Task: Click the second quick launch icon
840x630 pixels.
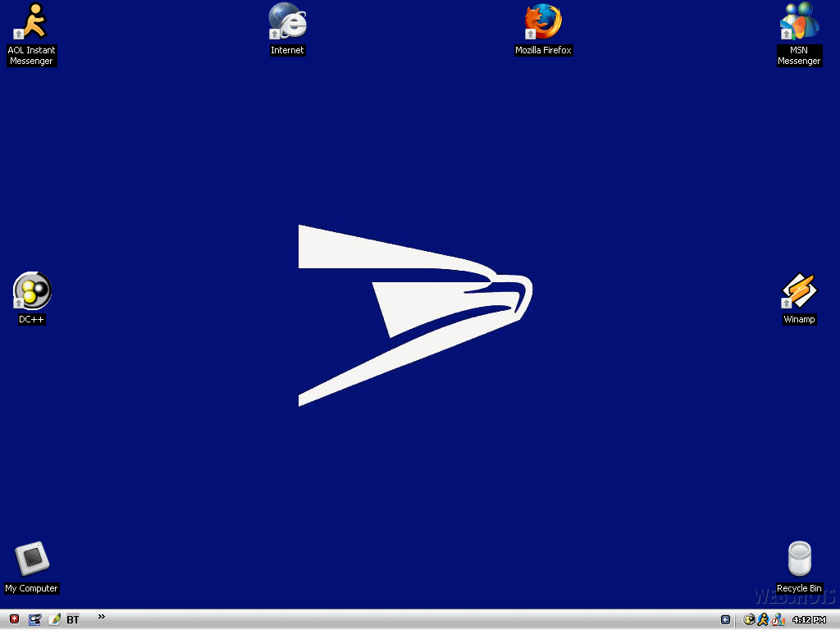Action: pos(34,619)
